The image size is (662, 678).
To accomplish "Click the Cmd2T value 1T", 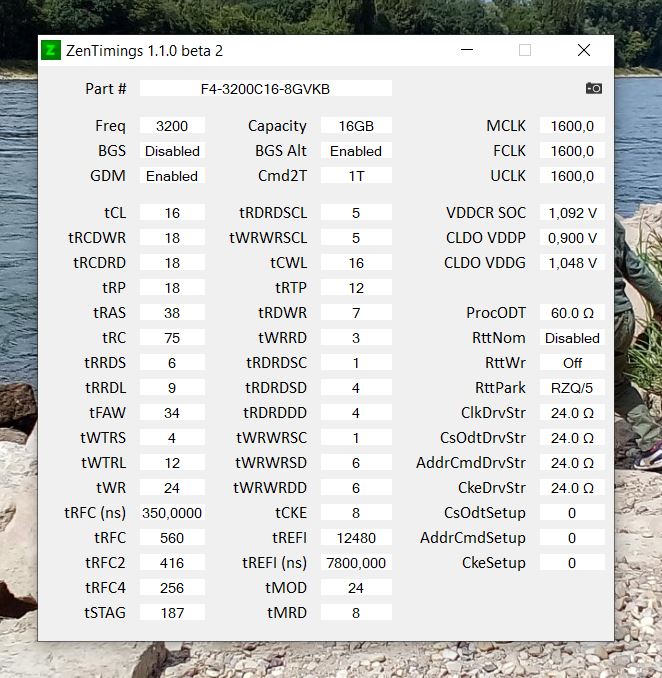I will pos(356,176).
